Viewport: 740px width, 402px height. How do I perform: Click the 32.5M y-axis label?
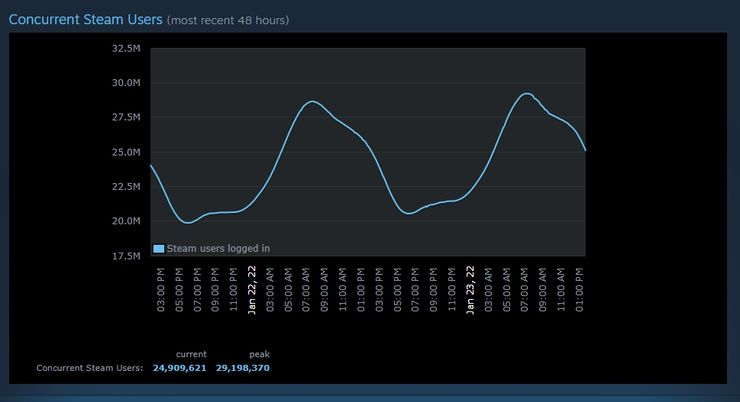point(126,48)
